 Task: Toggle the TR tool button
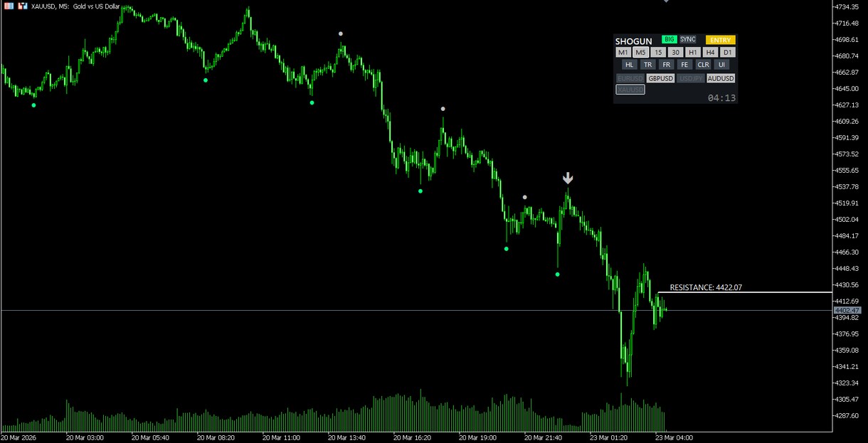click(x=647, y=65)
